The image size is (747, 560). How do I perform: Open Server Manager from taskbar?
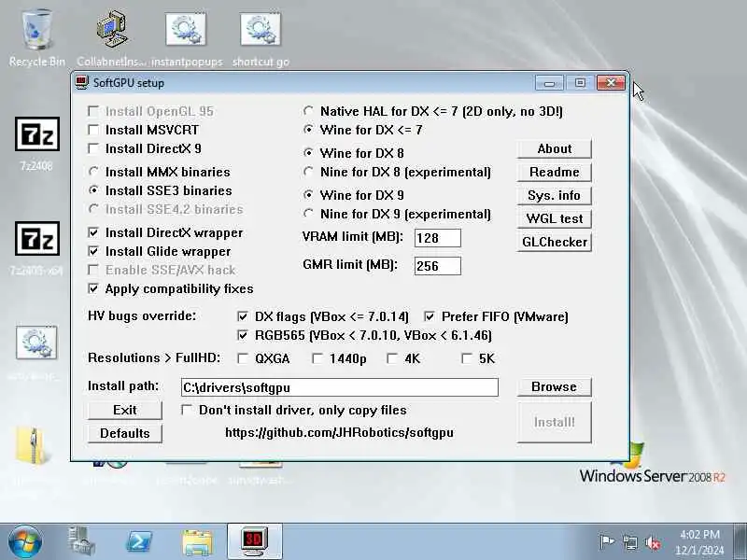81,541
